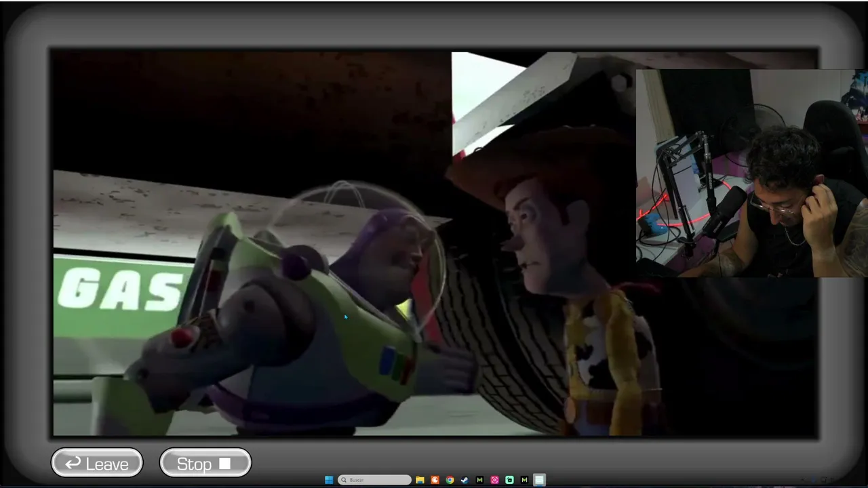The image size is (868, 488).
Task: Open the M app right of Steam
Action: tap(479, 480)
